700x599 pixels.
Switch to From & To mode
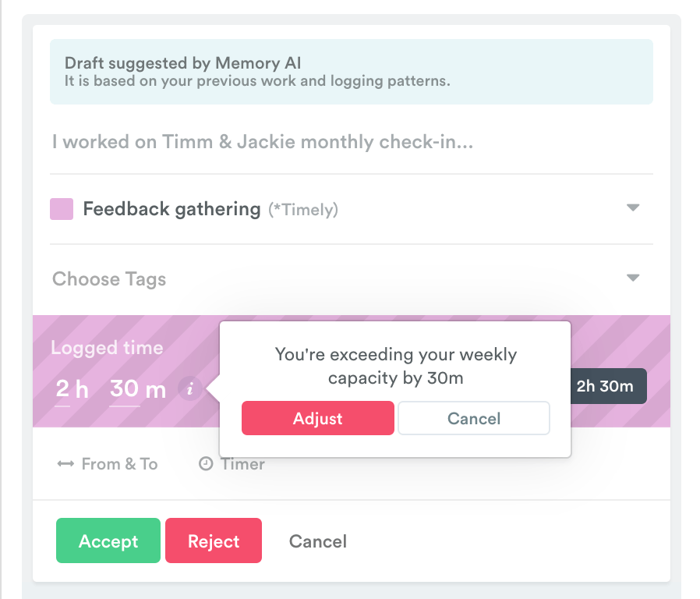108,464
